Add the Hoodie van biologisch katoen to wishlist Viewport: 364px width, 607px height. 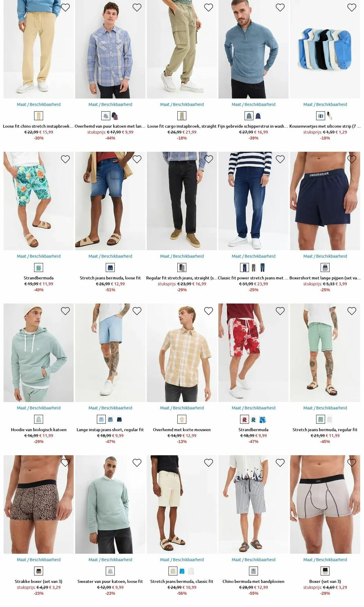coord(65,311)
